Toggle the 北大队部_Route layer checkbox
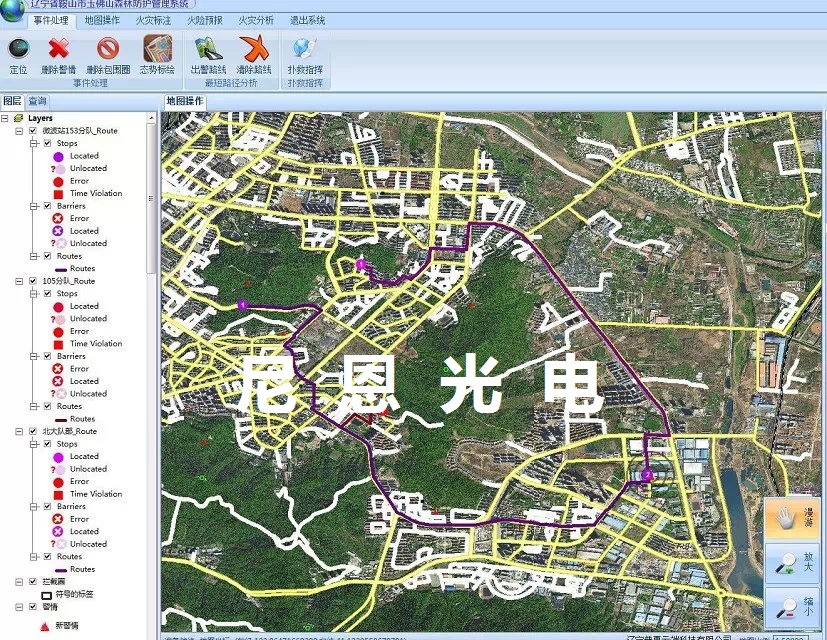 [x=33, y=431]
